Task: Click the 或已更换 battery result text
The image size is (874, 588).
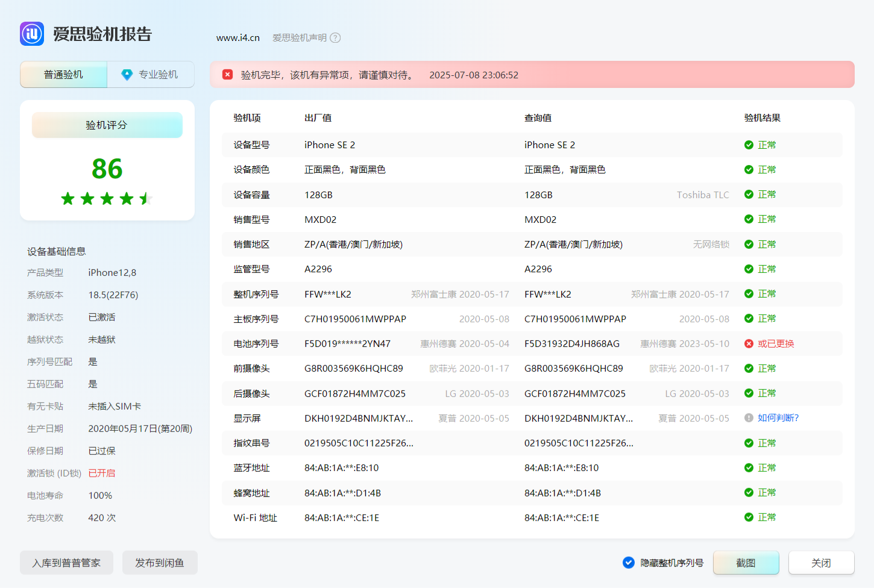Action: coord(775,344)
